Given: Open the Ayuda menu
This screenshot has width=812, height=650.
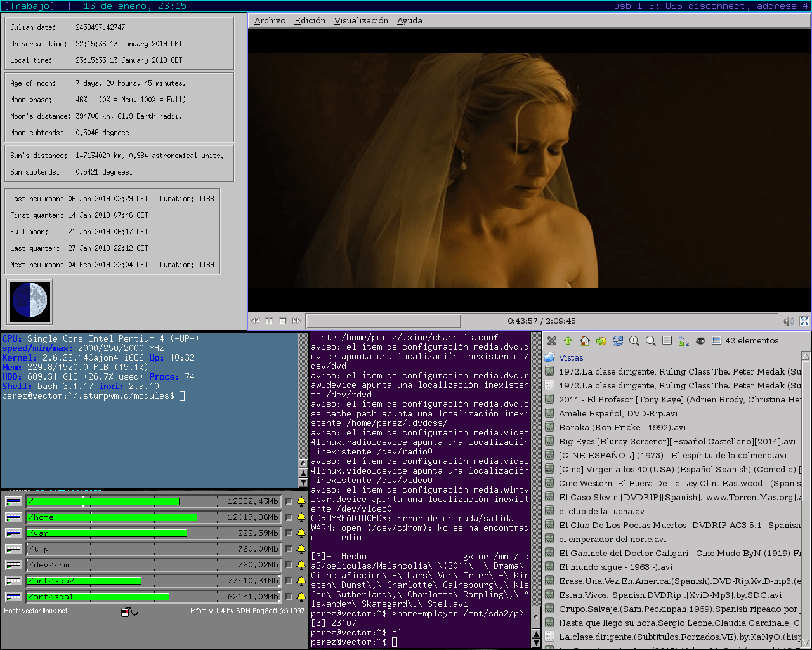Looking at the screenshot, I should pos(410,20).
